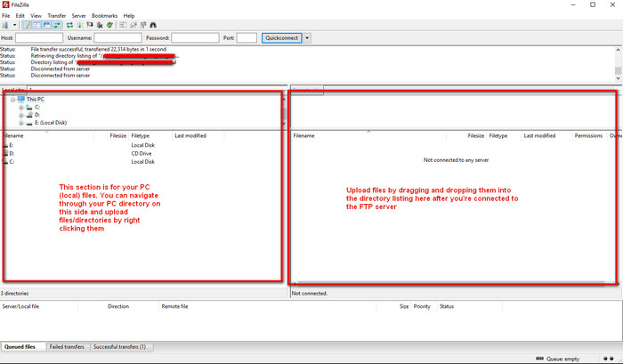Open the View menu
Screen dimensions: 623x364
(x=36, y=16)
